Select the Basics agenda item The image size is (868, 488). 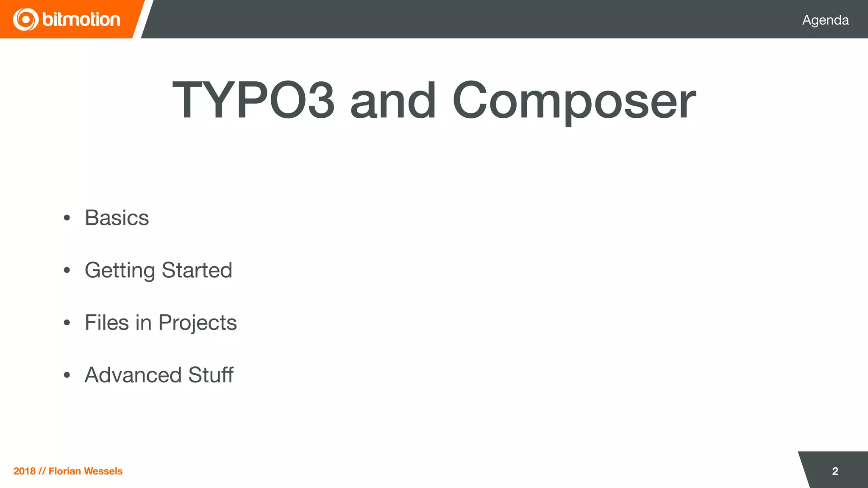[x=117, y=218]
